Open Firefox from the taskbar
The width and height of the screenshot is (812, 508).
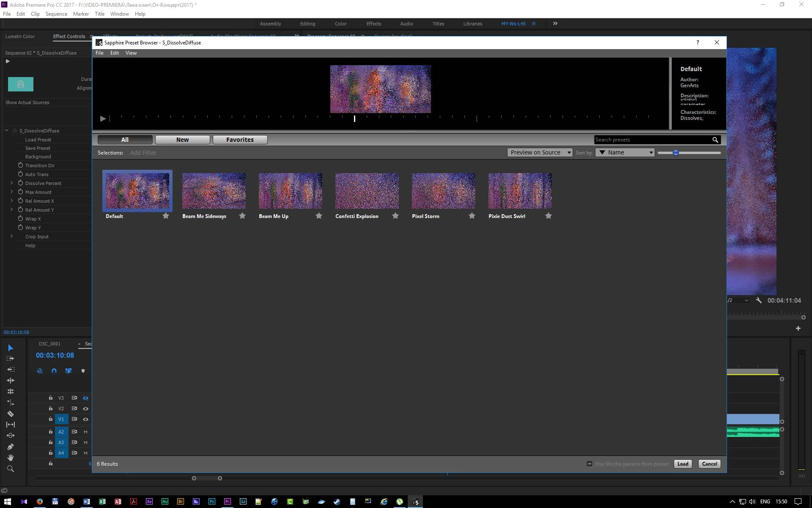(40, 502)
